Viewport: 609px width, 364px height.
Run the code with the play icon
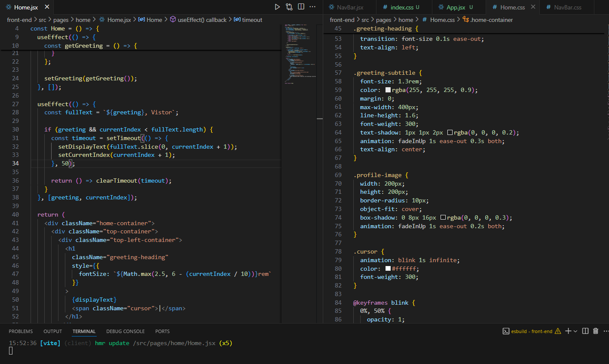(x=277, y=7)
